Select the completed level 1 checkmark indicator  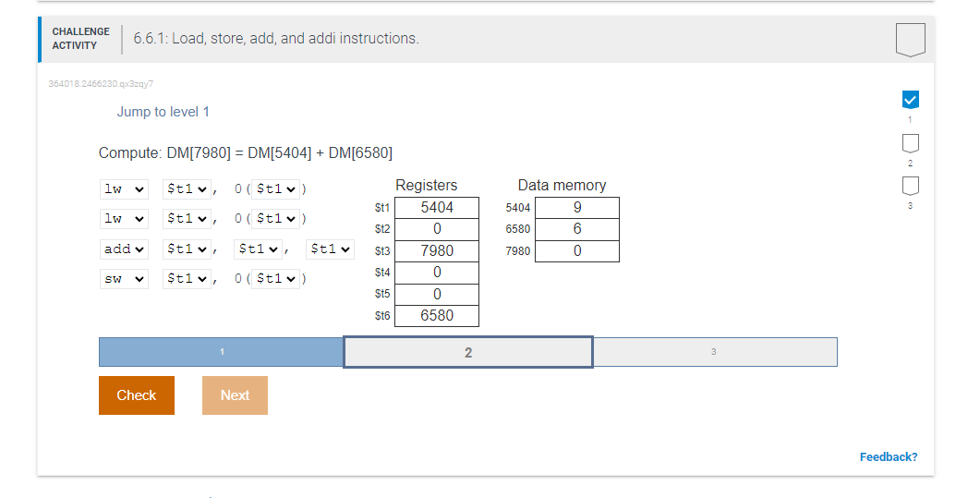(x=910, y=100)
